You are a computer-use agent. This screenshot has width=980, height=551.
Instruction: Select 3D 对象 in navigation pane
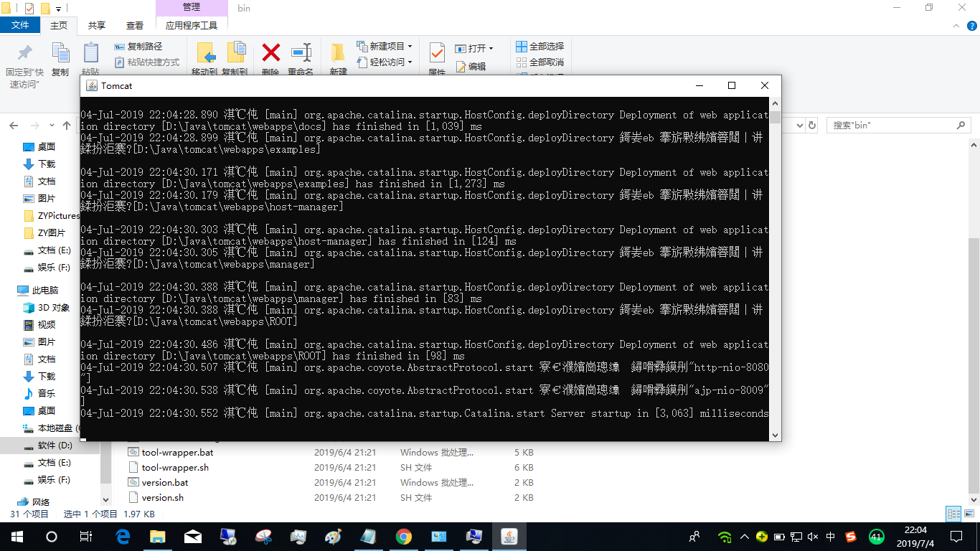coord(47,307)
